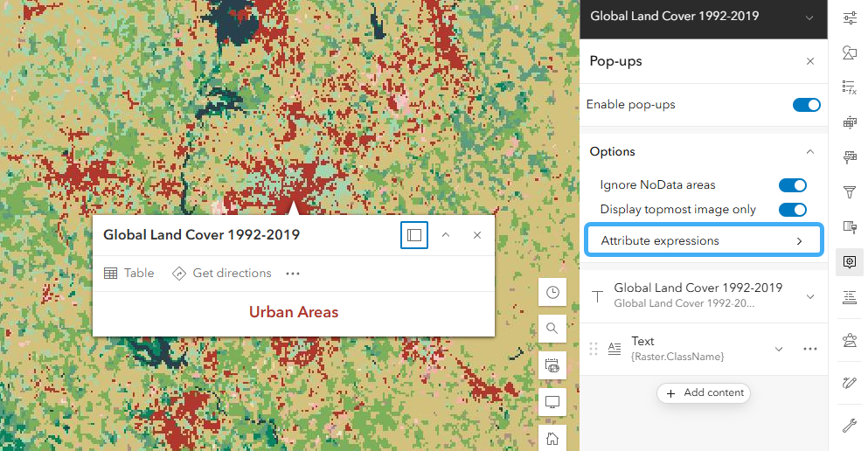Screen dimensions: 868x451
Task: Click the {Raster.ClassName} text label
Action: (x=677, y=357)
